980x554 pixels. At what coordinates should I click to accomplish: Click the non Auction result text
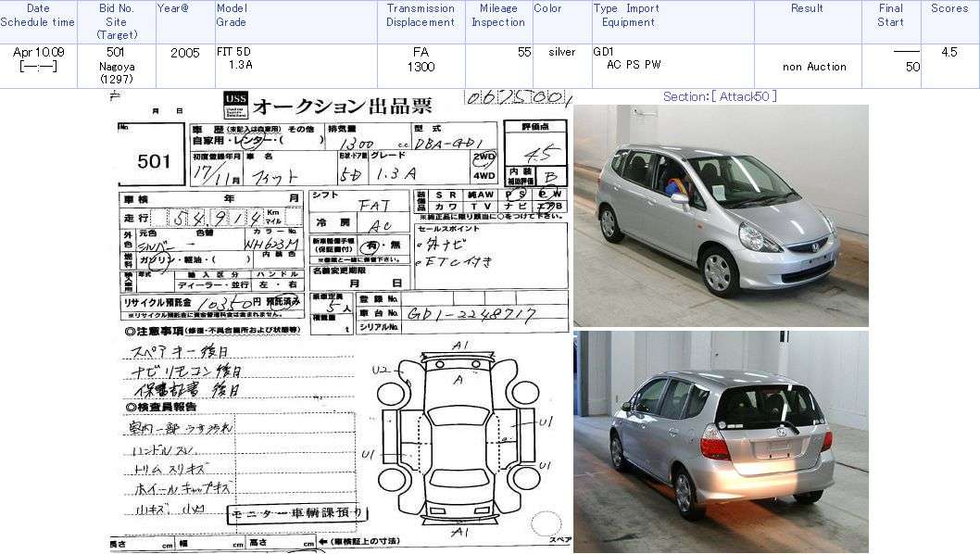click(x=814, y=67)
